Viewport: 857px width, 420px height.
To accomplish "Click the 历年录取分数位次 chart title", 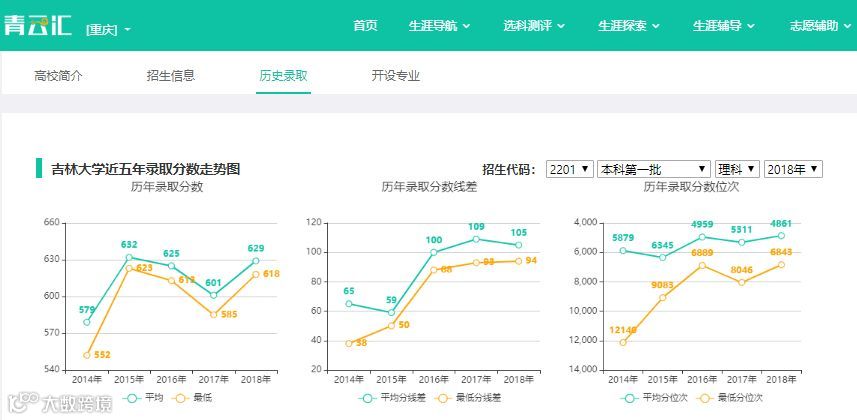I will 691,186.
